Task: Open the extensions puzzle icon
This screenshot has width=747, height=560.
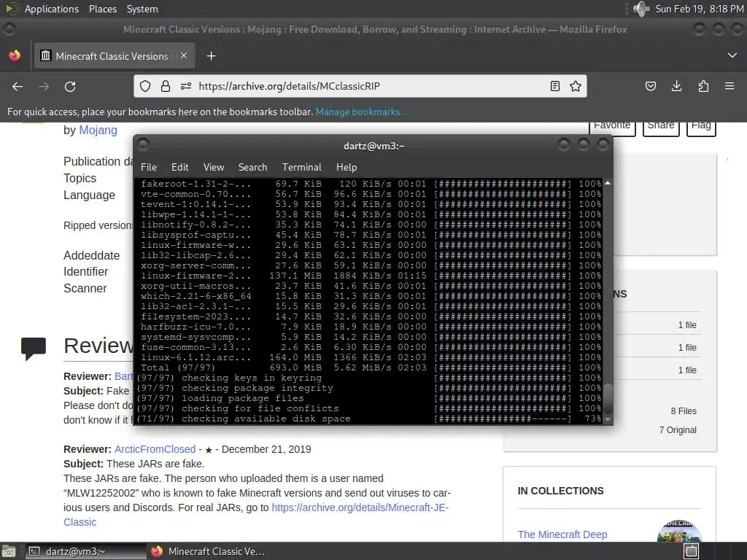Action: point(703,86)
